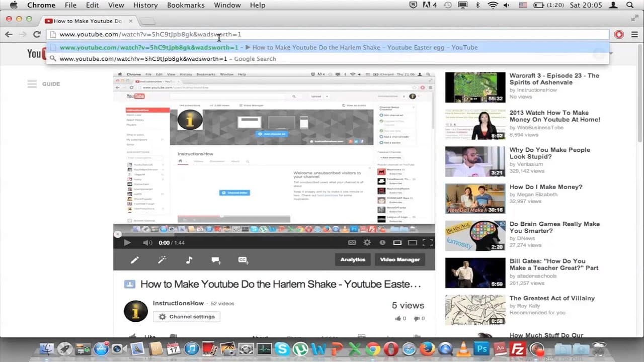644x362 pixels.
Task: Open iTunes in the Dock
Action: click(x=192, y=349)
